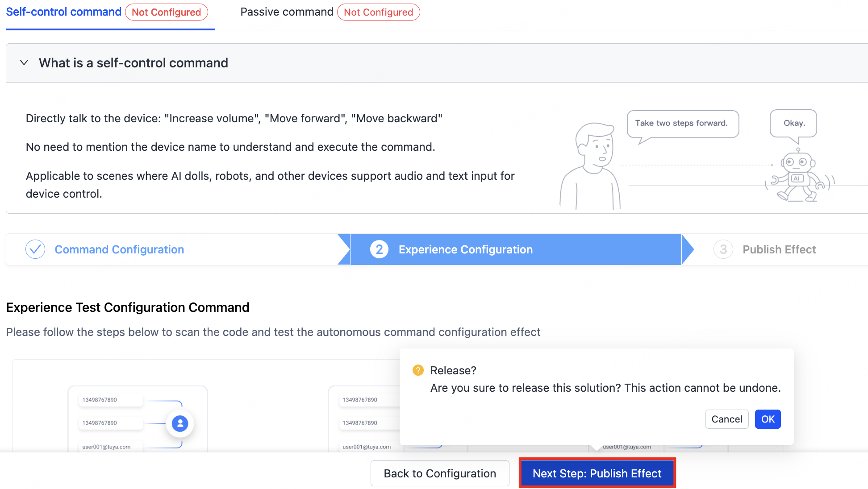Click 'Are you sure to release this solution?' text
Viewport: 868px width, 489px height.
(x=526, y=388)
